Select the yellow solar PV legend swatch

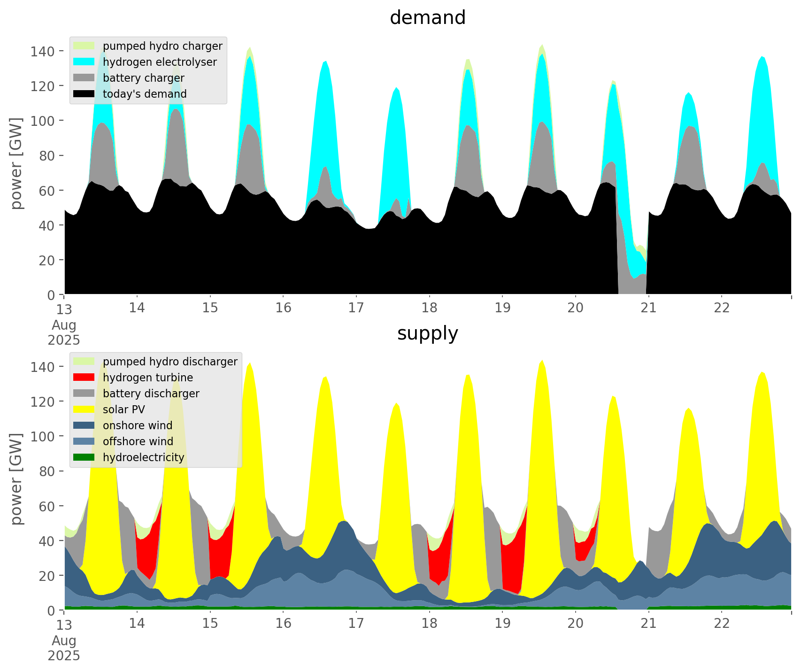84,409
